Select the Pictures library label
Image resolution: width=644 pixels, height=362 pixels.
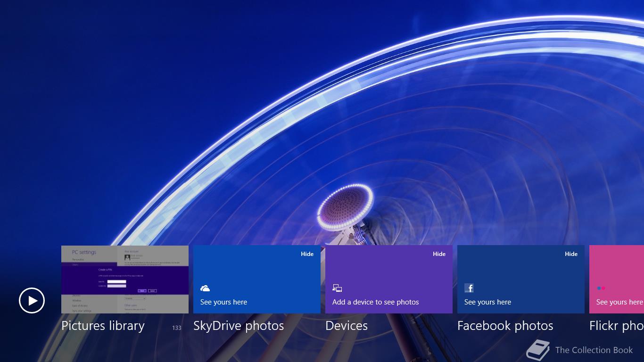click(x=103, y=326)
